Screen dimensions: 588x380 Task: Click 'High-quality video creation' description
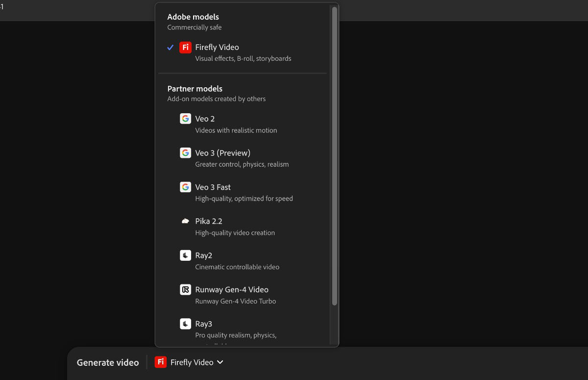point(235,233)
